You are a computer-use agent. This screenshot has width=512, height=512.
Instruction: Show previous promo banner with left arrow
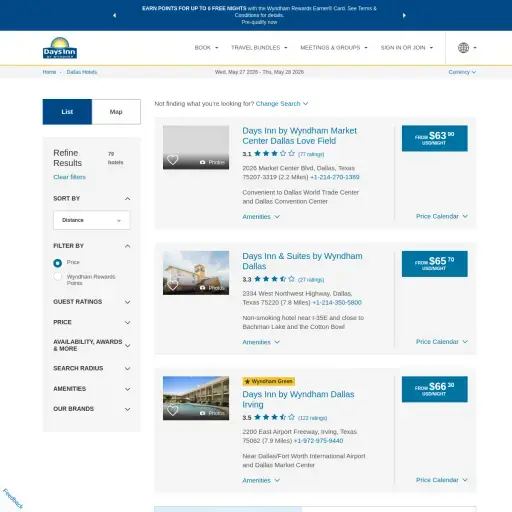coord(115,15)
